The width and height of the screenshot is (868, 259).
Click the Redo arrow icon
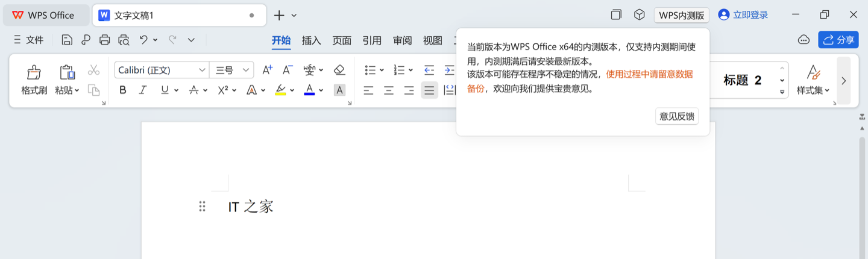pyautogui.click(x=172, y=40)
